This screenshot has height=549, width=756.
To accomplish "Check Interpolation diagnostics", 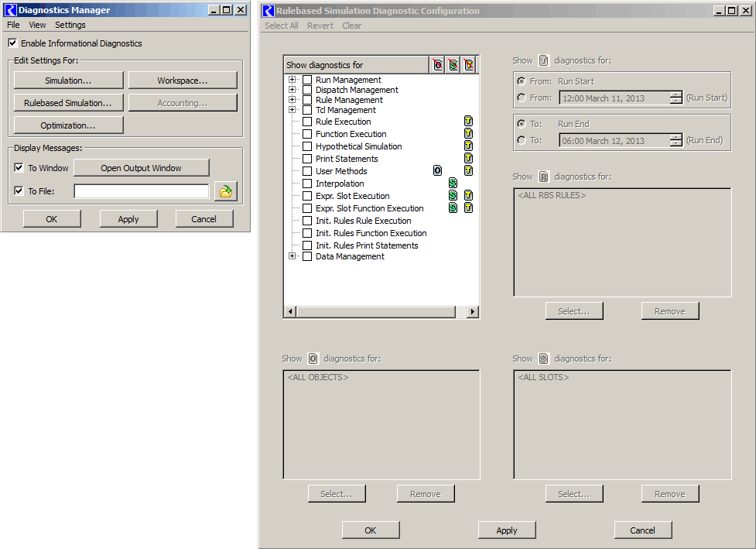I will (307, 184).
